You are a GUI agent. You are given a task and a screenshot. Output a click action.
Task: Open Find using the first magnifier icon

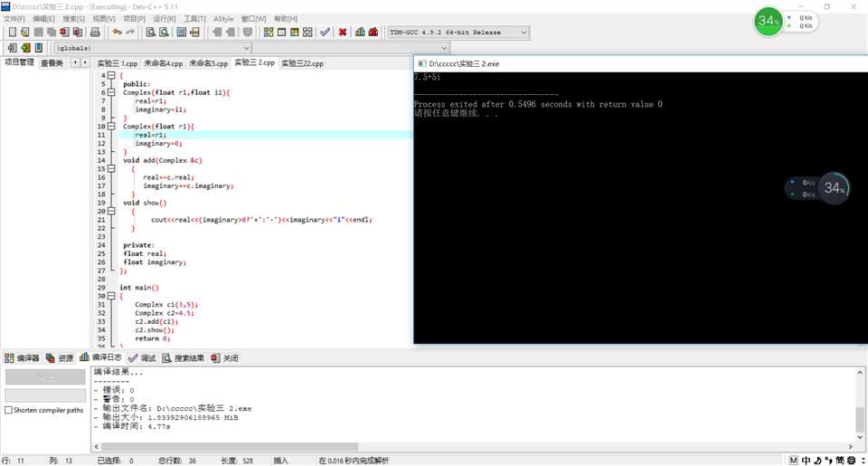[x=150, y=33]
